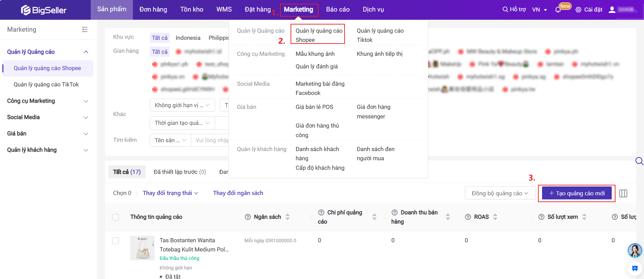Click the Vui lòng nhập search input field
The height and width of the screenshot is (279, 644).
click(211, 140)
